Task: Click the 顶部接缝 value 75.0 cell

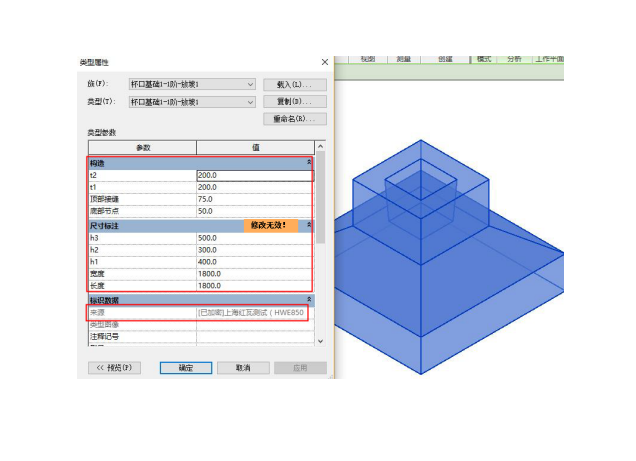Action: point(254,198)
